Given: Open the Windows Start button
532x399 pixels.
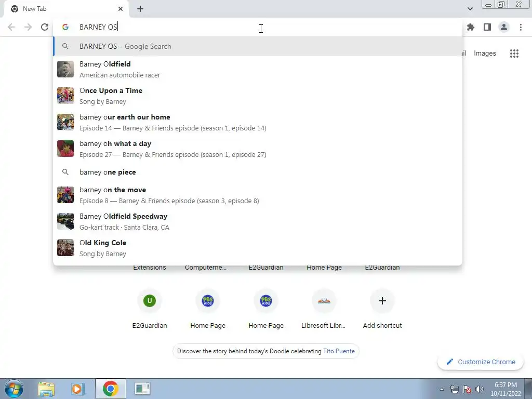Looking at the screenshot, I should (14, 389).
